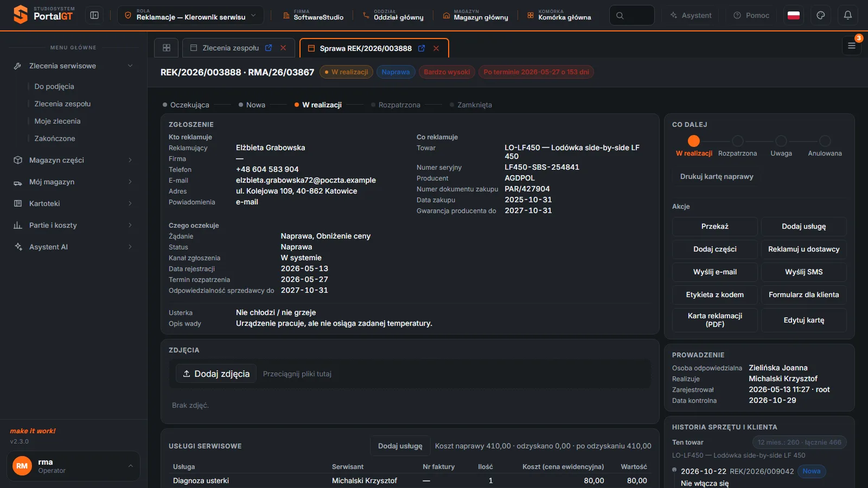Select Magazyn główny warehouse item

[x=476, y=15]
